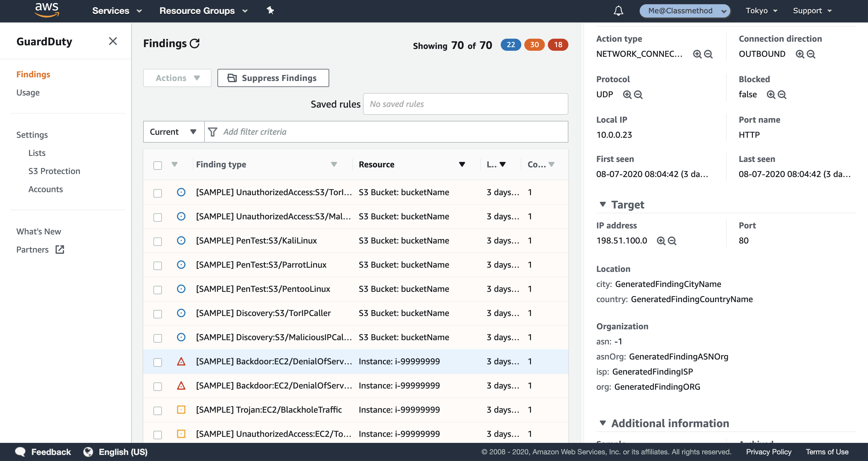Open Settings in the sidebar
The height and width of the screenshot is (461, 868).
[x=32, y=135]
